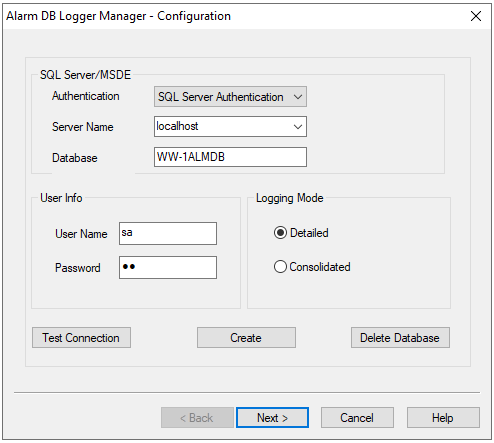Screen dimensions: 494x443
Task: Expand the Server Name dropdown arrow
Action: pos(298,127)
